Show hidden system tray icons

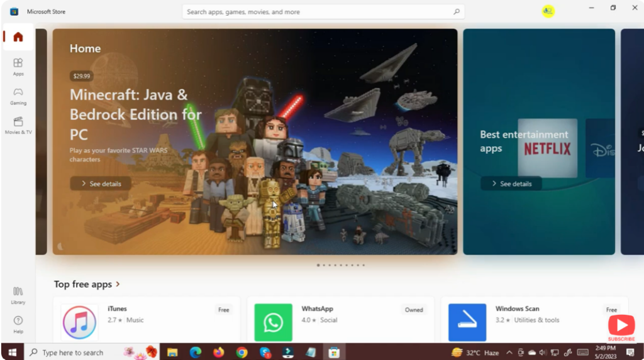coord(509,352)
